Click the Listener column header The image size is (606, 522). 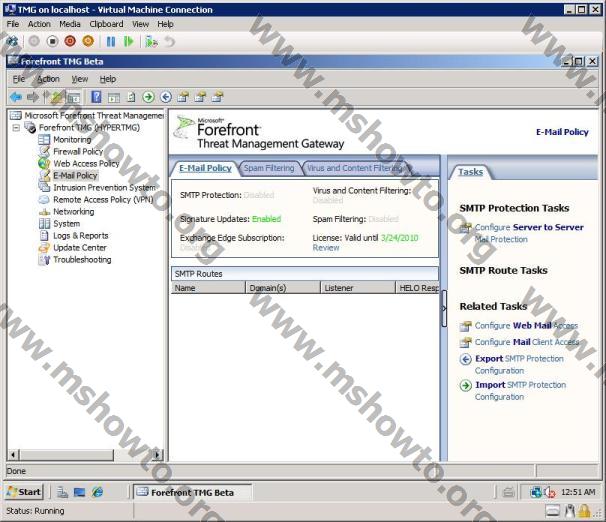click(357, 288)
